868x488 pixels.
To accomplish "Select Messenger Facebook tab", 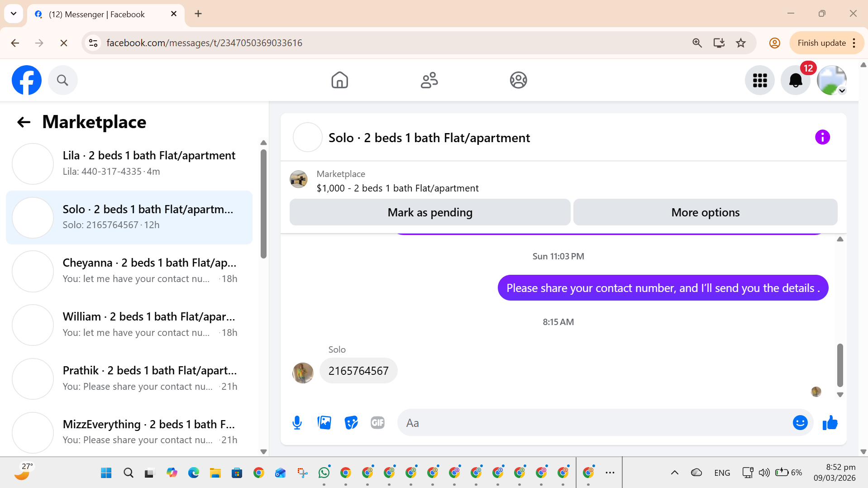I will [x=97, y=14].
